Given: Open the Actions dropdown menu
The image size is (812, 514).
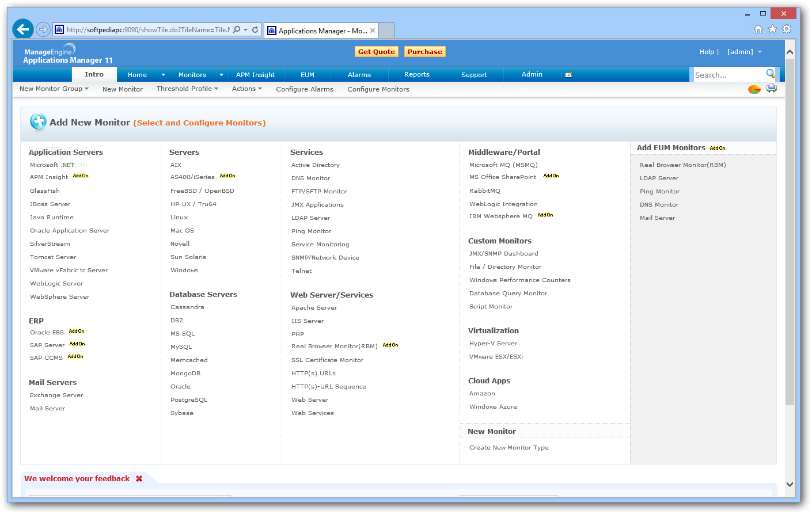Looking at the screenshot, I should [x=247, y=89].
